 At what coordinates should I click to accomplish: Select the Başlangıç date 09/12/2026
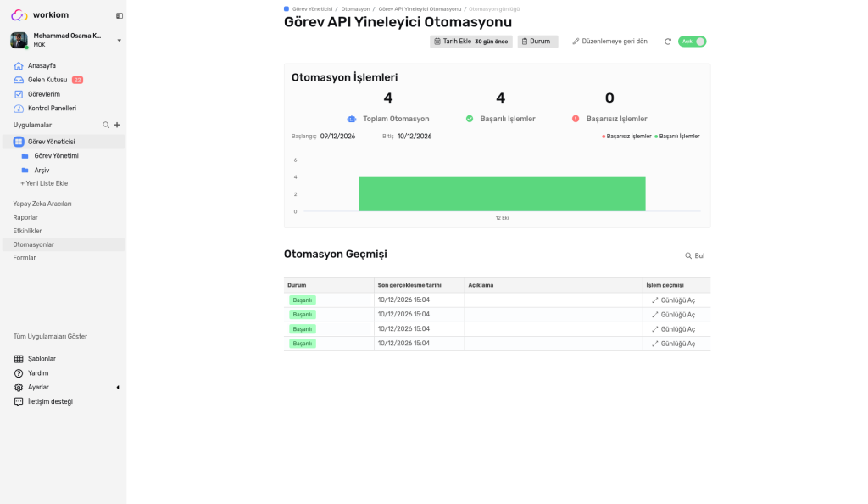(x=337, y=137)
